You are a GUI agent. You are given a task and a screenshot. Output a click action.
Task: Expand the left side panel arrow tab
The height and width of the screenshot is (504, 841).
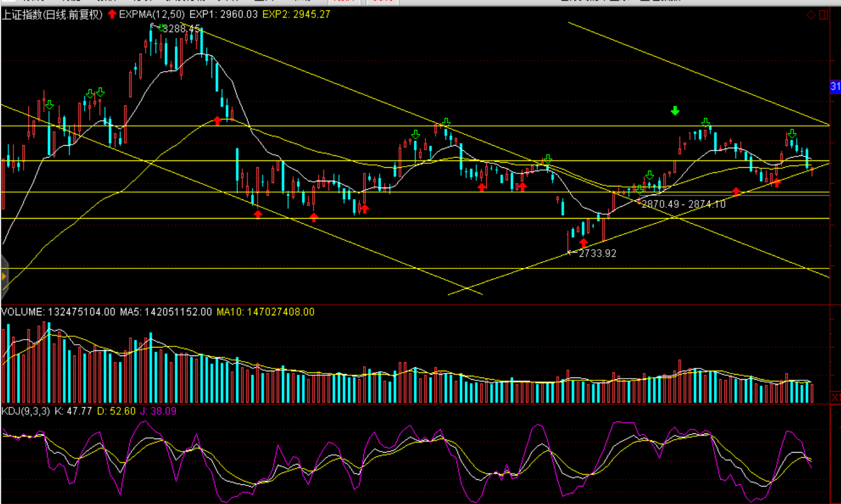click(4, 276)
